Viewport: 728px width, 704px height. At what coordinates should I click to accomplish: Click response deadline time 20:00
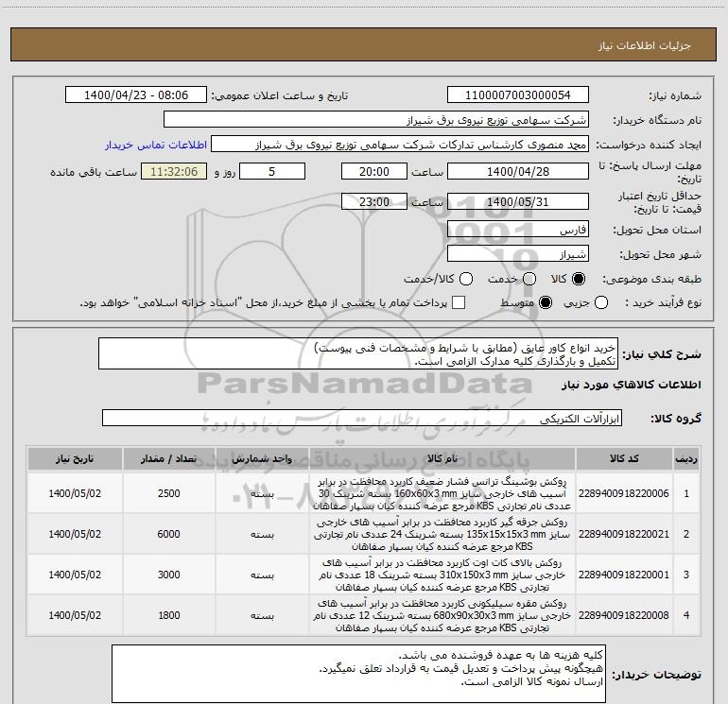click(374, 171)
